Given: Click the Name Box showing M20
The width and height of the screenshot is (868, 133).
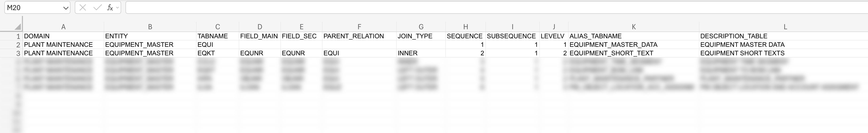Looking at the screenshot, I should tap(34, 8).
